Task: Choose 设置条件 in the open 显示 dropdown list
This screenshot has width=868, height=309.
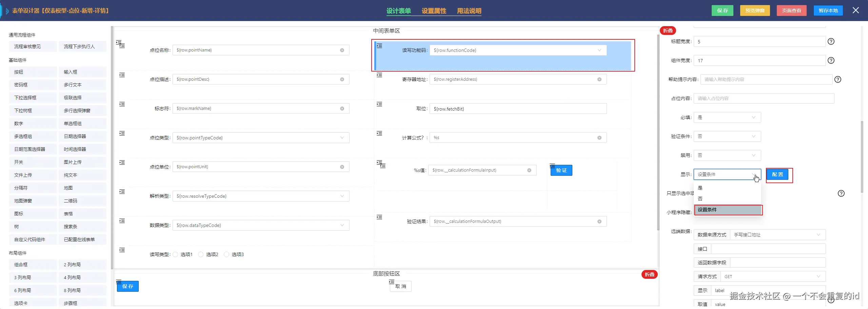Action: coord(728,210)
